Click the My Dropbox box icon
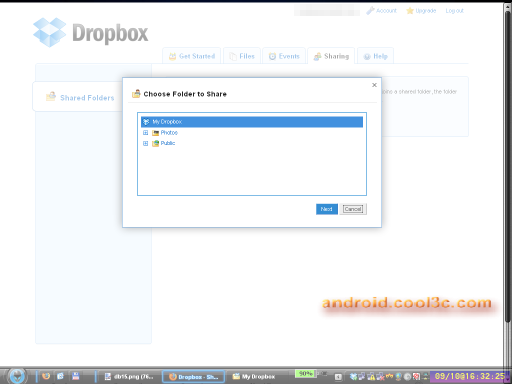This screenshot has width=512, height=384. 146,122
